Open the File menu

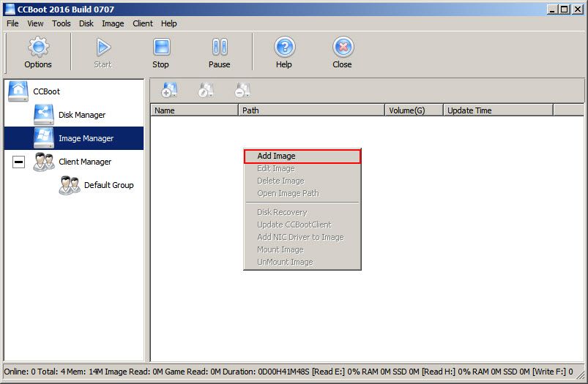[x=12, y=23]
